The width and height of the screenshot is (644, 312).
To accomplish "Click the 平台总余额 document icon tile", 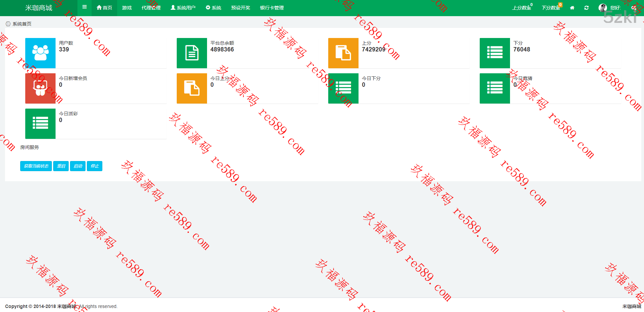I will pyautogui.click(x=192, y=53).
